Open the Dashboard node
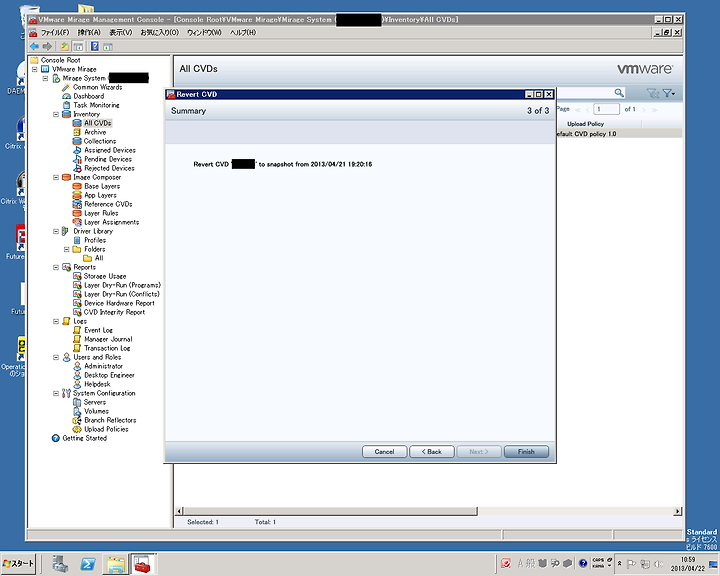Screen dimensions: 720x576 point(89,96)
